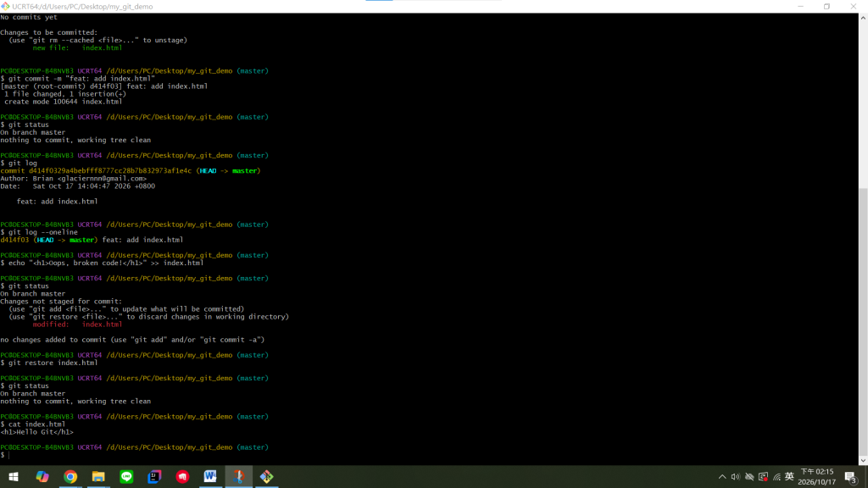Viewport: 868px width, 488px height.
Task: Click the 'cat index.html' command
Action: [33, 424]
